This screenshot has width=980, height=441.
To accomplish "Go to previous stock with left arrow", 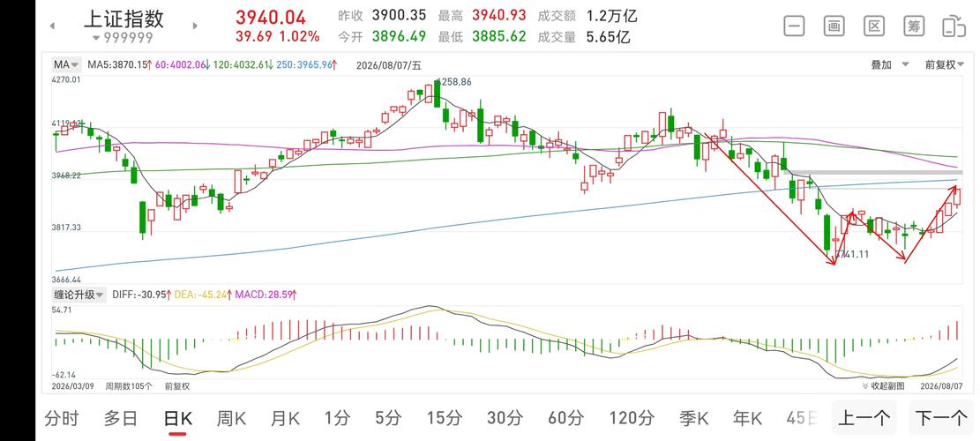I will click(x=53, y=26).
